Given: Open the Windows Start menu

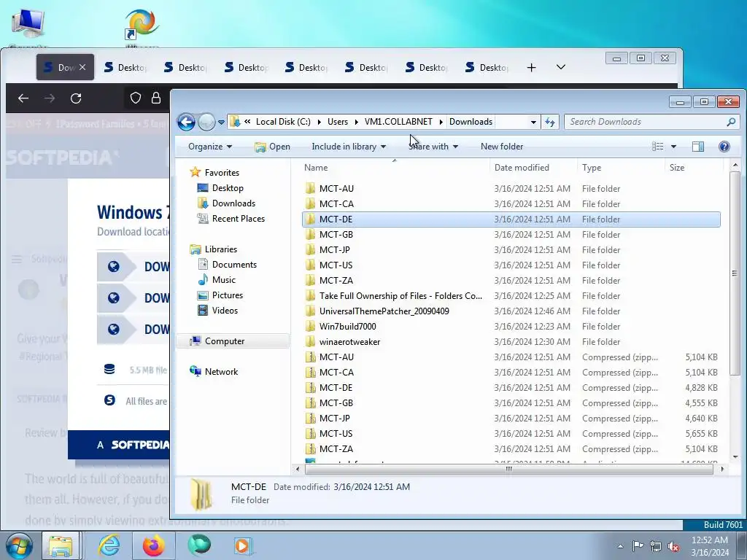Looking at the screenshot, I should pyautogui.click(x=19, y=545).
